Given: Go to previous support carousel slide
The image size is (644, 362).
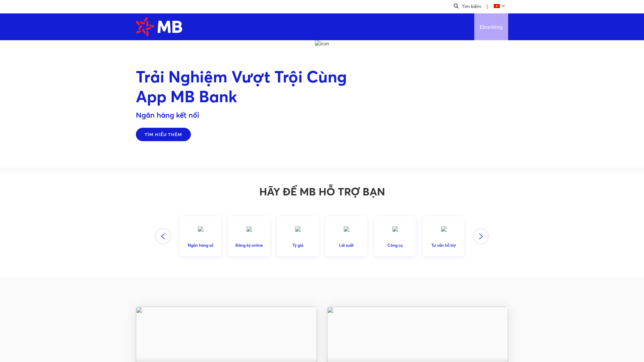Looking at the screenshot, I should pos(163,236).
